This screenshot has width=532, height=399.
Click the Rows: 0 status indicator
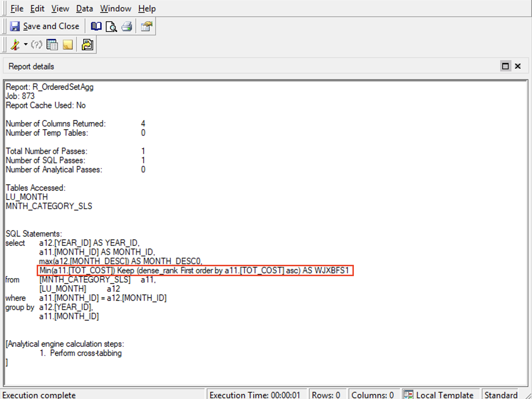[x=327, y=394]
